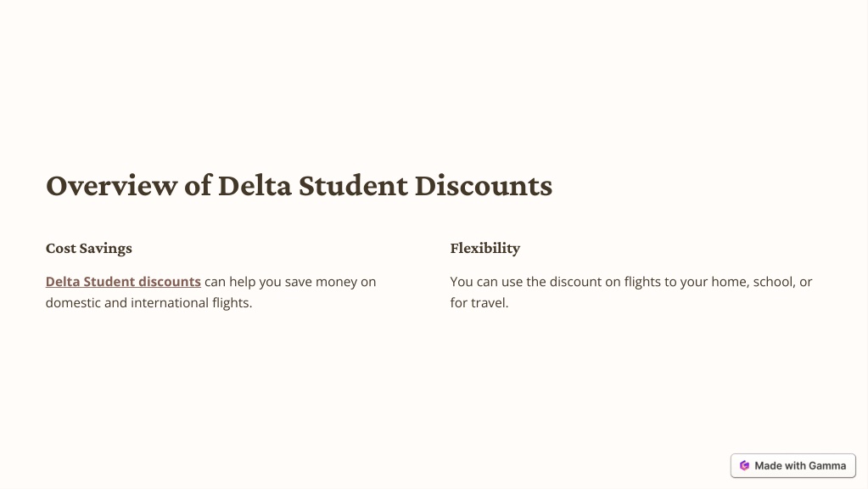Image resolution: width=868 pixels, height=489 pixels.
Task: Click the word 'flights' in the Flexibility paragraph
Action: [642, 282]
